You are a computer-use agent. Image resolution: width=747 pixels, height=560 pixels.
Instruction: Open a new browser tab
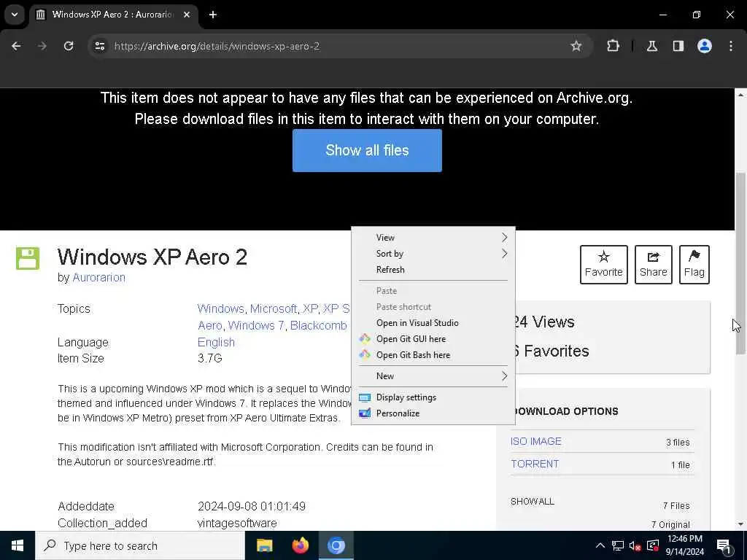[213, 15]
